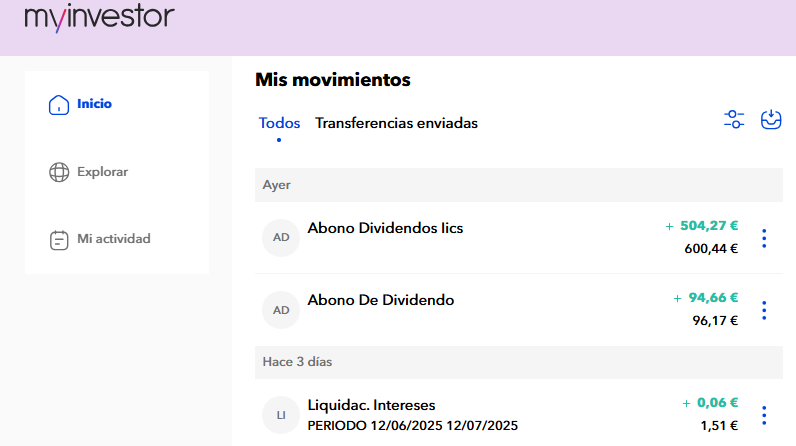Click the AD avatar beside Abono De Dividendo

[x=281, y=310]
